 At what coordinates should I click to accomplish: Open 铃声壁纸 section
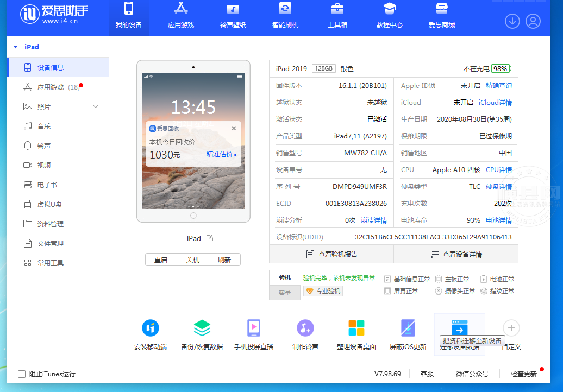coord(233,16)
